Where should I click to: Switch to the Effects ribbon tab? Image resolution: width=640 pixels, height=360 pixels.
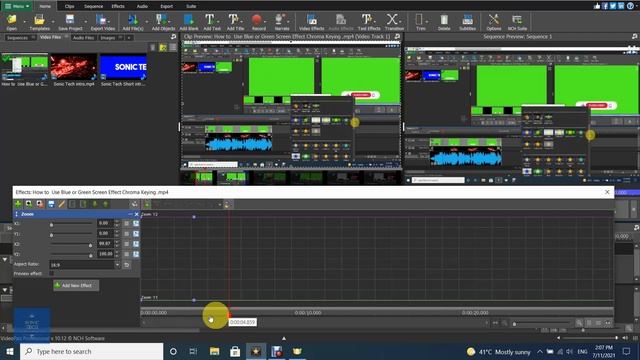118,6
